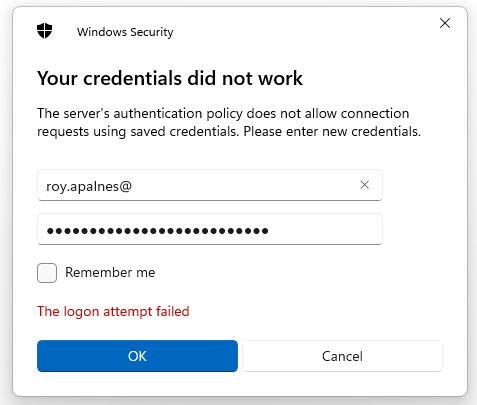Click empty space right of the password dots
The height and width of the screenshot is (405, 477).
click(x=323, y=229)
